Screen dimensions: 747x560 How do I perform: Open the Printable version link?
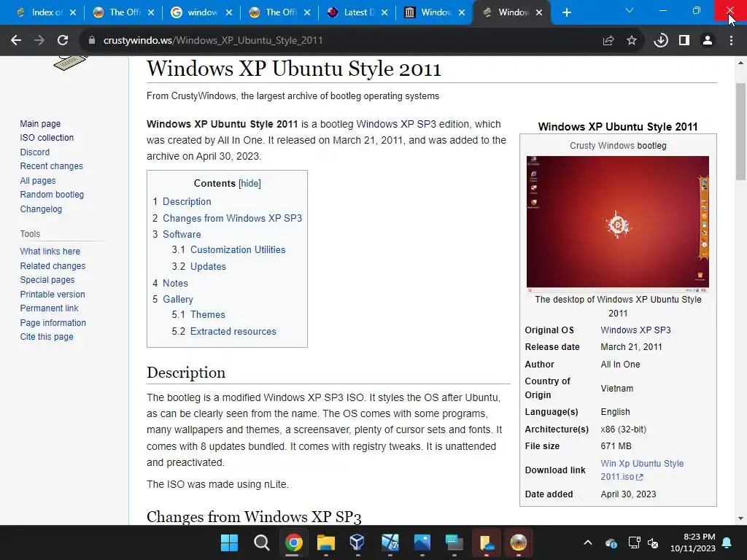[x=53, y=295]
